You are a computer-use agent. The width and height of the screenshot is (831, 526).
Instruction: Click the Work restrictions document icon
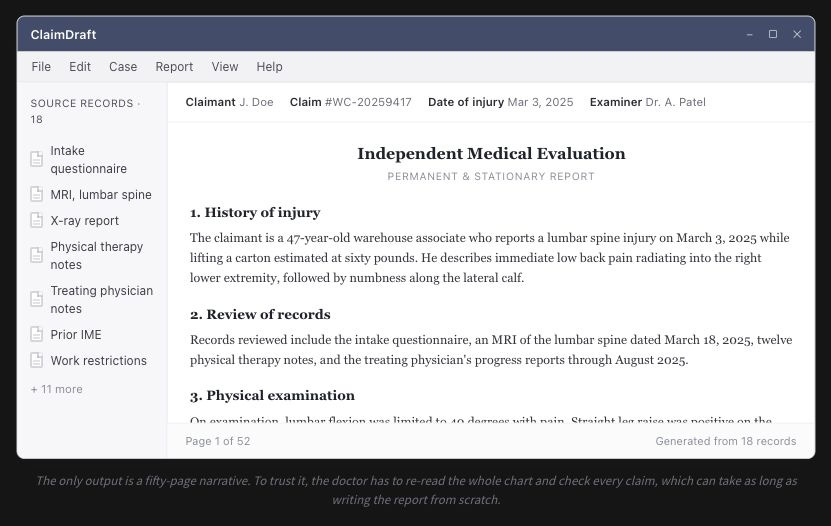[x=37, y=360]
